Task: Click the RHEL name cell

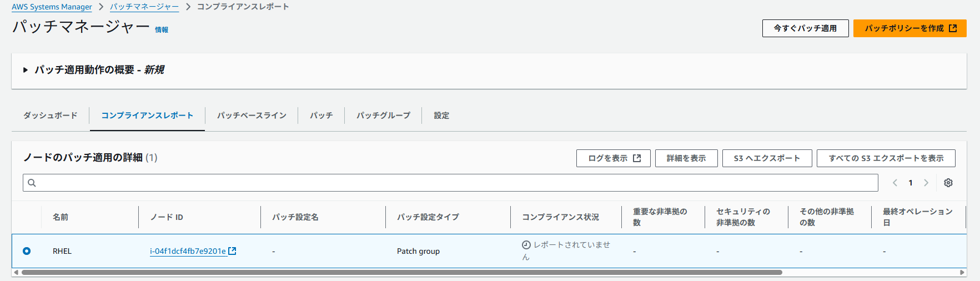Action: tap(62, 251)
